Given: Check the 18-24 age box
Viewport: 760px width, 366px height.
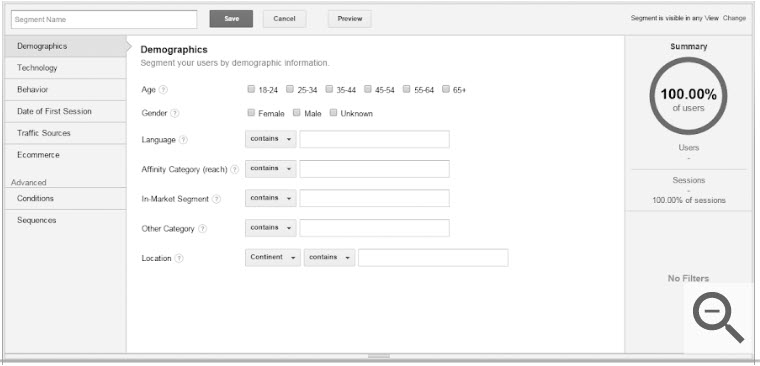Looking at the screenshot, I should coord(251,89).
